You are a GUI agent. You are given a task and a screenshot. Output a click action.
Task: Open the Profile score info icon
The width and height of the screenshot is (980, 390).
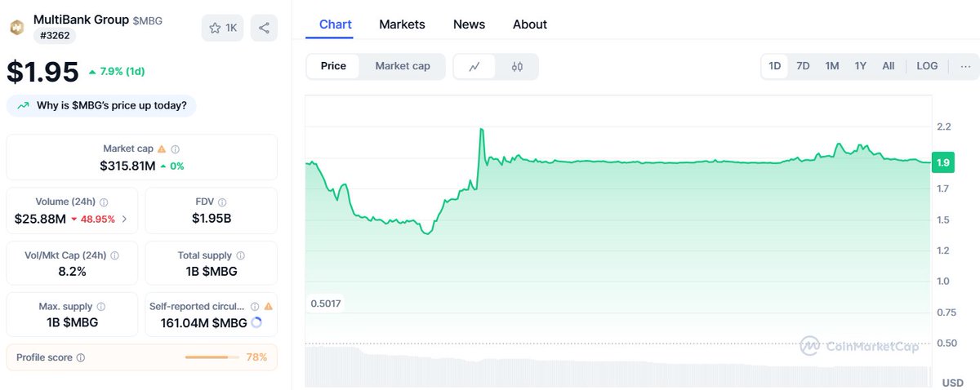click(81, 357)
